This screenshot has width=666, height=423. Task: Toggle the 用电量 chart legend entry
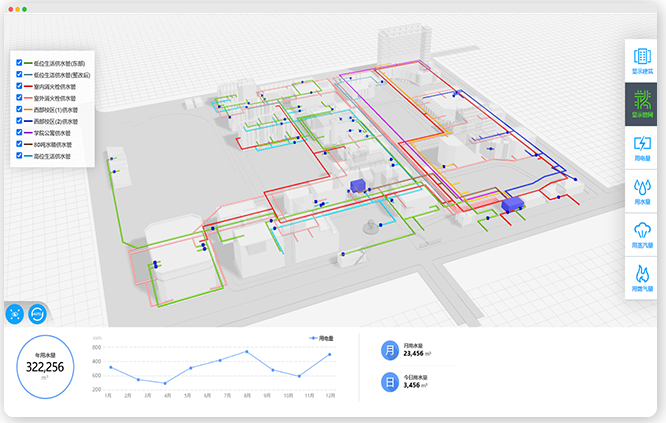pyautogui.click(x=321, y=339)
